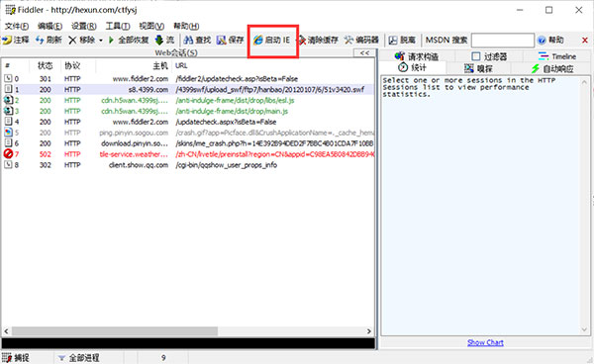This screenshot has width=594, height=364.
Task: Select ping.pinyin.sogou.com host cell
Action: (134, 133)
